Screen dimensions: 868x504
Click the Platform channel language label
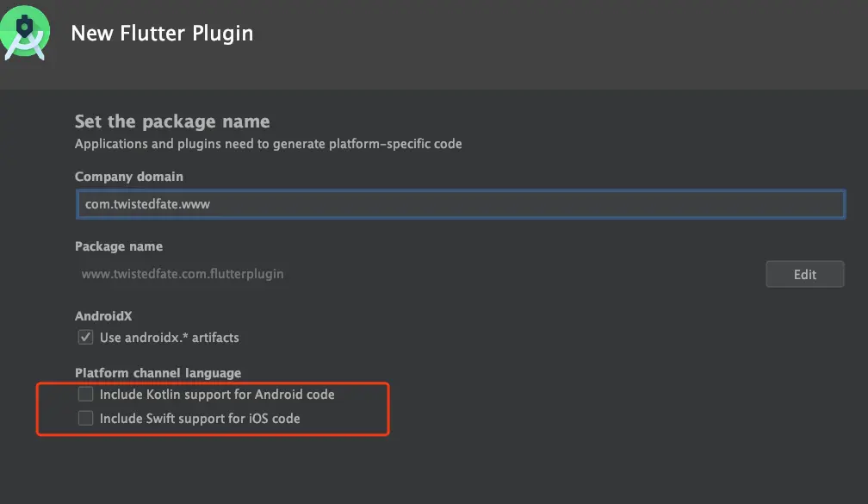tap(158, 373)
